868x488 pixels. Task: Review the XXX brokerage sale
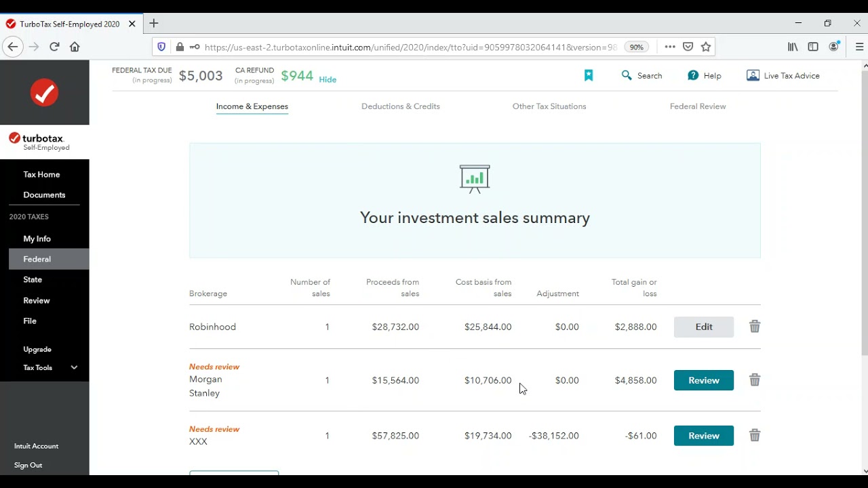[704, 436]
